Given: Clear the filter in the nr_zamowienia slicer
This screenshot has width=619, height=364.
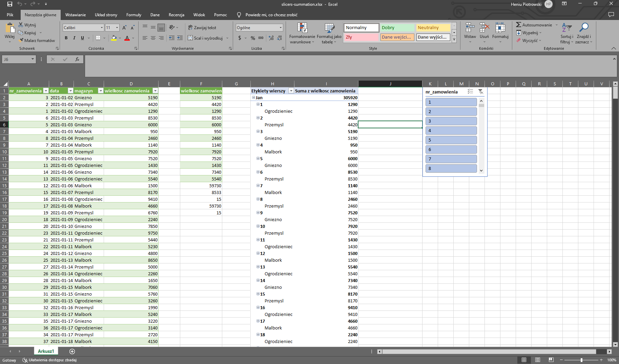Looking at the screenshot, I should pyautogui.click(x=480, y=91).
